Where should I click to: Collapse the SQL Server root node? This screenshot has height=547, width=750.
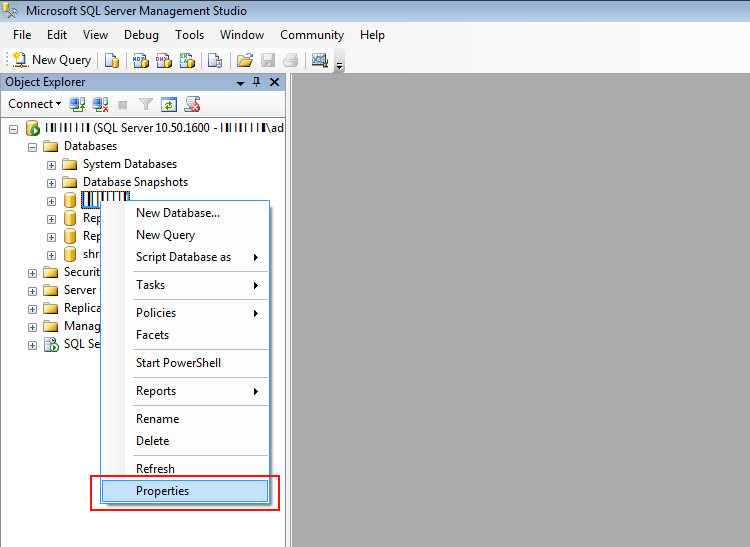click(x=13, y=129)
